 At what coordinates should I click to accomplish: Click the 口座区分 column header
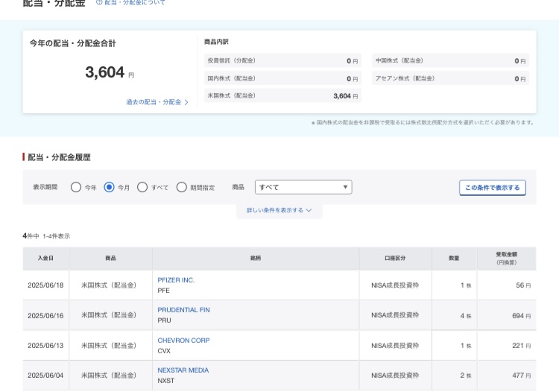click(x=395, y=259)
